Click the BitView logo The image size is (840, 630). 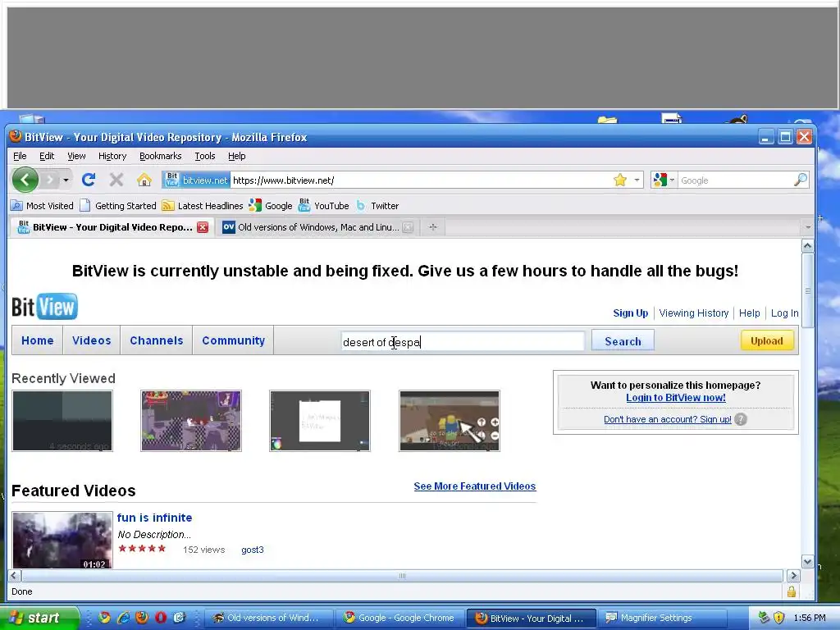(x=44, y=307)
